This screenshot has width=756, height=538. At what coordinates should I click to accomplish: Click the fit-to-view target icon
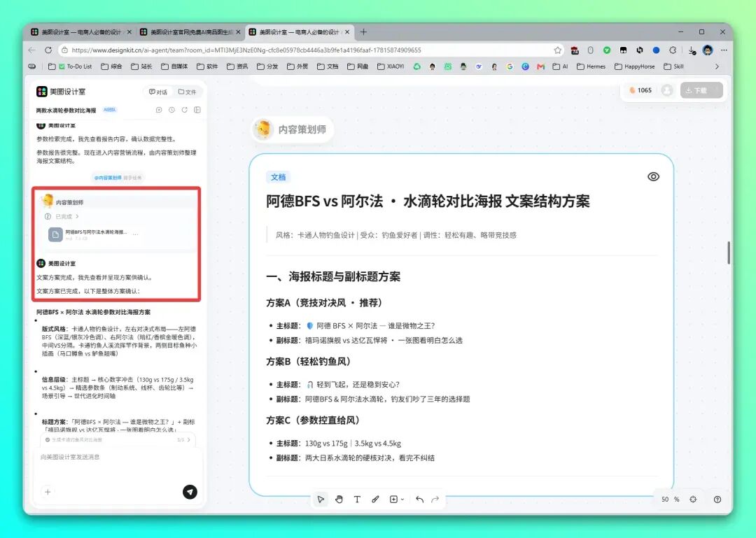coord(693,499)
